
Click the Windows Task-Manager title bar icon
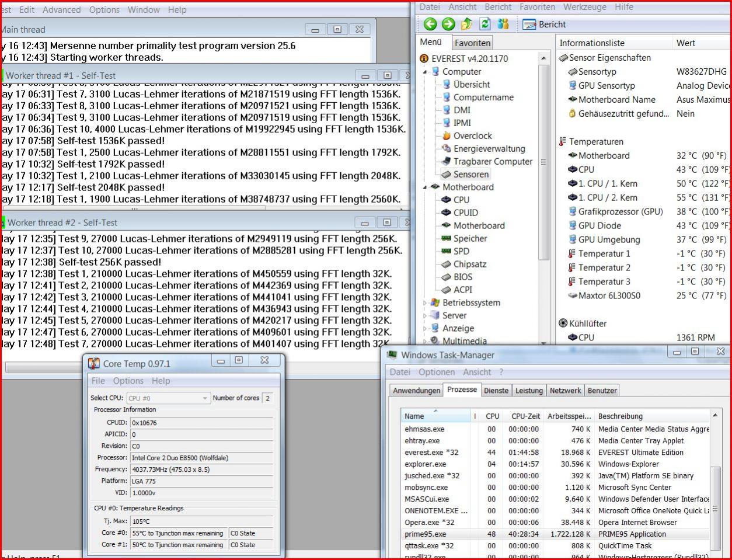(x=392, y=354)
